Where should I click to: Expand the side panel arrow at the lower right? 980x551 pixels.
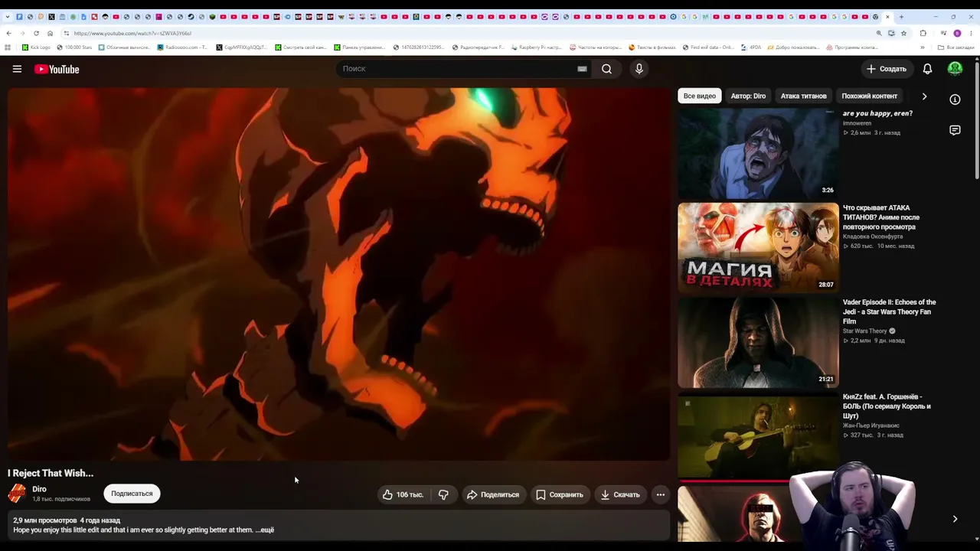955,519
